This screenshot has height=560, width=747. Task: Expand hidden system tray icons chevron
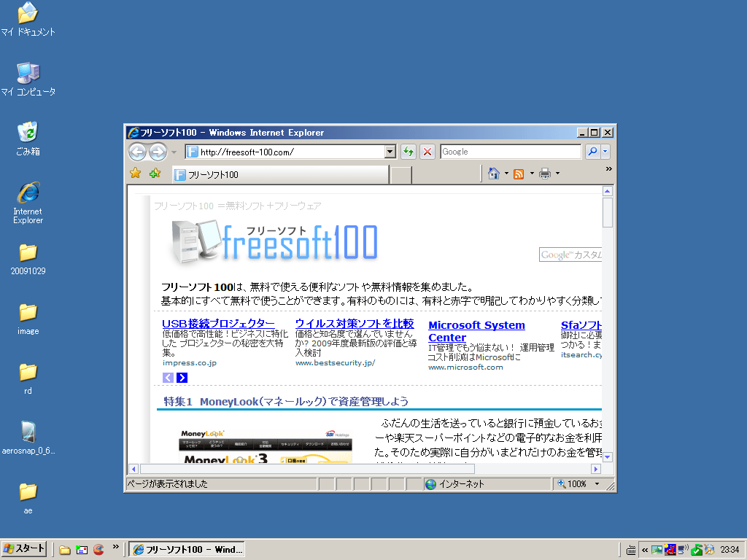click(x=645, y=550)
